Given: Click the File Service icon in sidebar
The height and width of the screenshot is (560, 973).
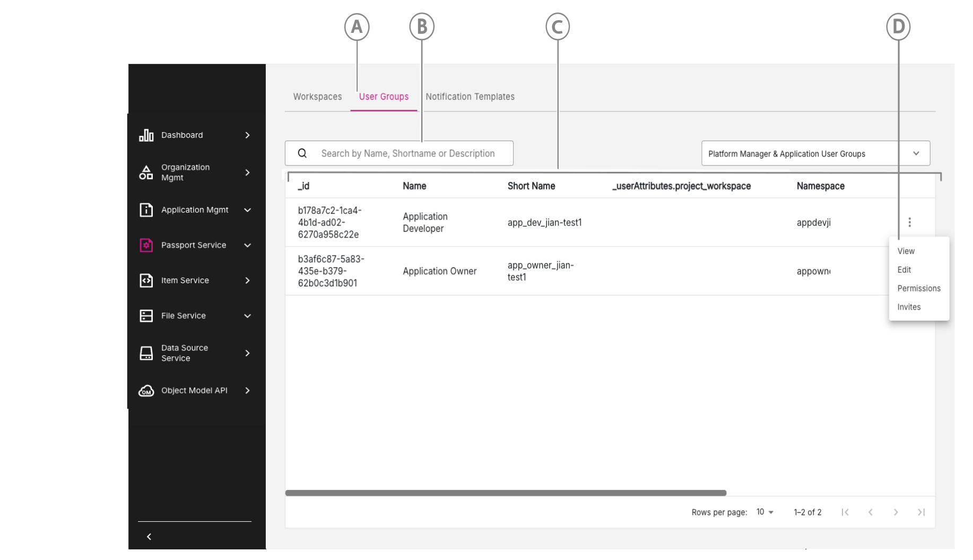Looking at the screenshot, I should [146, 316].
